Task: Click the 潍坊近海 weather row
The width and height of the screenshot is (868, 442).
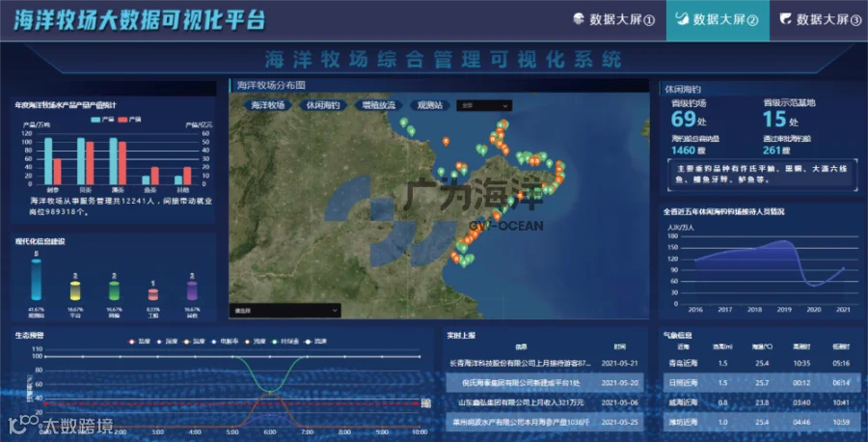Action: (x=762, y=422)
